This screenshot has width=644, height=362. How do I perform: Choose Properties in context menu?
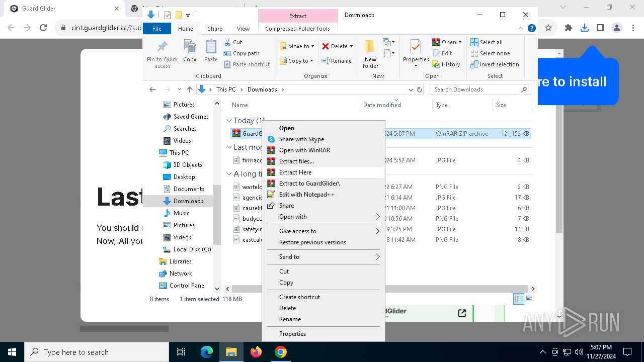click(x=324, y=334)
